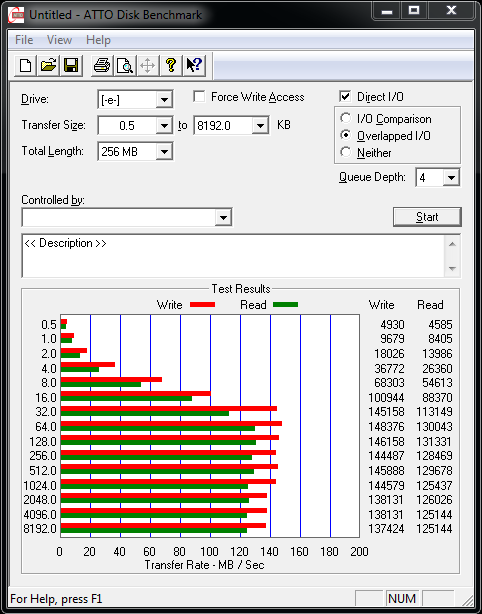This screenshot has height=614, width=482.
Task: Click the 1024.0 transfer size row label
Action: [40, 486]
